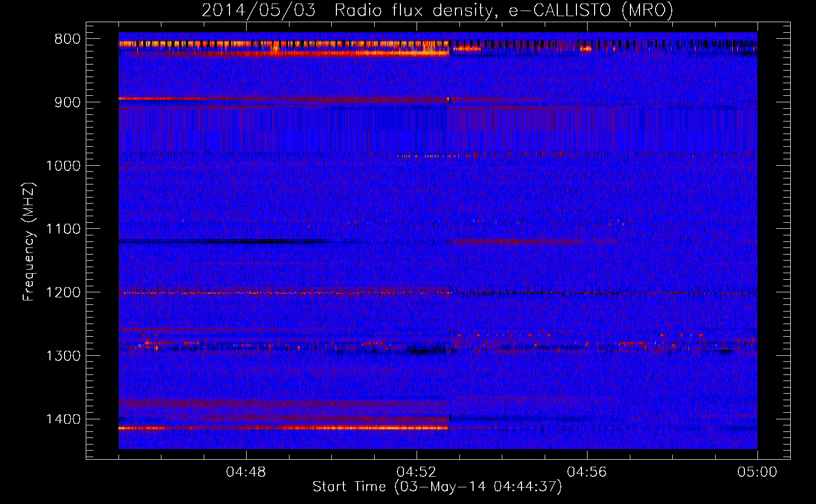Click the 1000 frequency tick label
Viewport: 816px width, 504px height.
63,166
